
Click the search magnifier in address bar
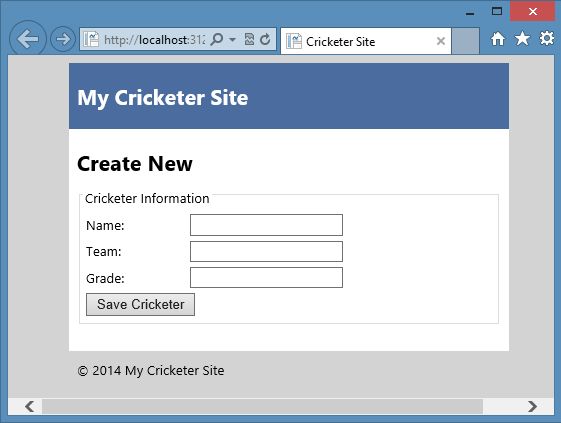216,39
